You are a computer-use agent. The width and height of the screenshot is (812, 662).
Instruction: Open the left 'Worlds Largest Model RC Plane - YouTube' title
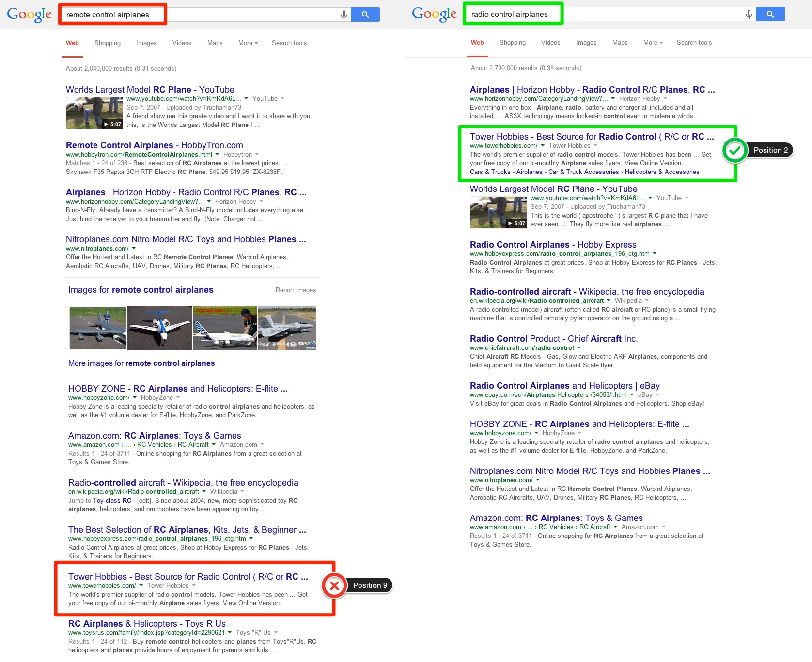coord(150,90)
